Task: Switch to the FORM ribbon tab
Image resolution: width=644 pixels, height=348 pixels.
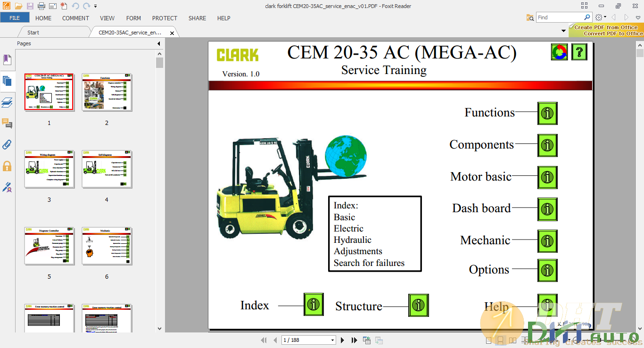Action: pyautogui.click(x=133, y=18)
